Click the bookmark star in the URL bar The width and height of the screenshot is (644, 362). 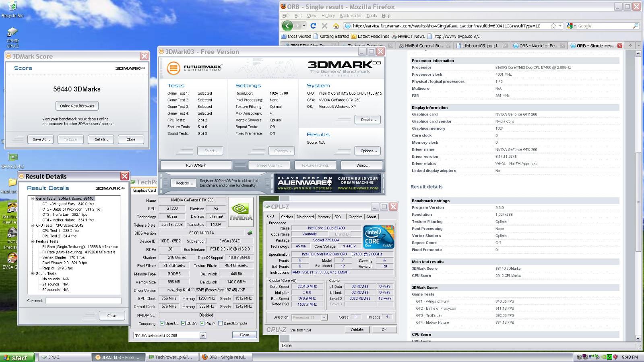(x=553, y=26)
